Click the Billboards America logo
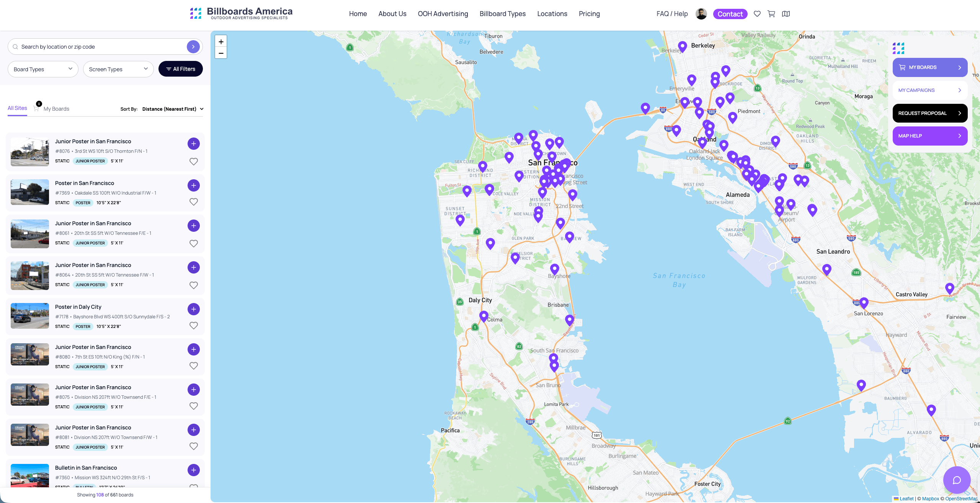Image resolution: width=980 pixels, height=503 pixels. click(x=241, y=12)
